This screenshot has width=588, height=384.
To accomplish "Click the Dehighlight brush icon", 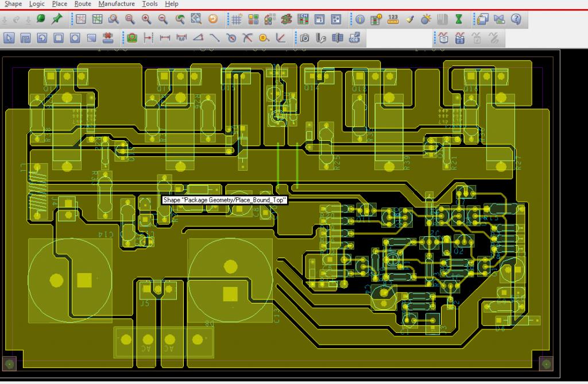I will (409, 19).
